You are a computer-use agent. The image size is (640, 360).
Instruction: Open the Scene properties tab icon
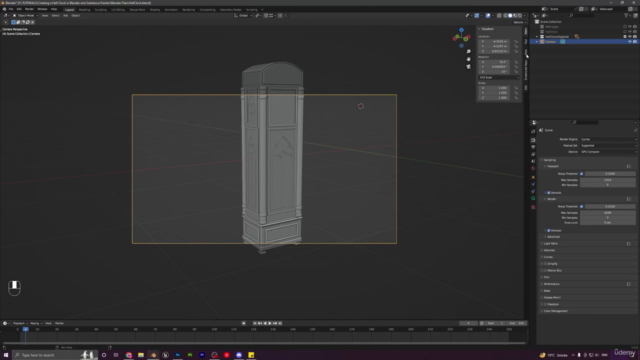[533, 161]
